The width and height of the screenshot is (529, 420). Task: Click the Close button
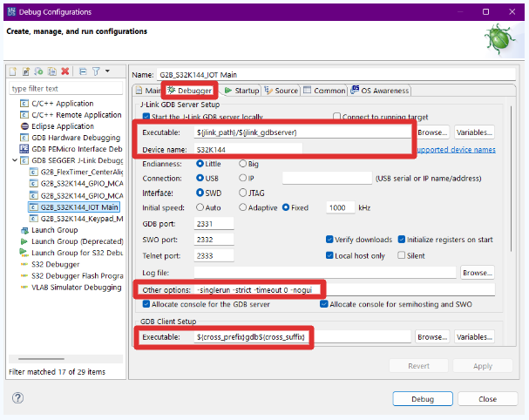tap(487, 399)
